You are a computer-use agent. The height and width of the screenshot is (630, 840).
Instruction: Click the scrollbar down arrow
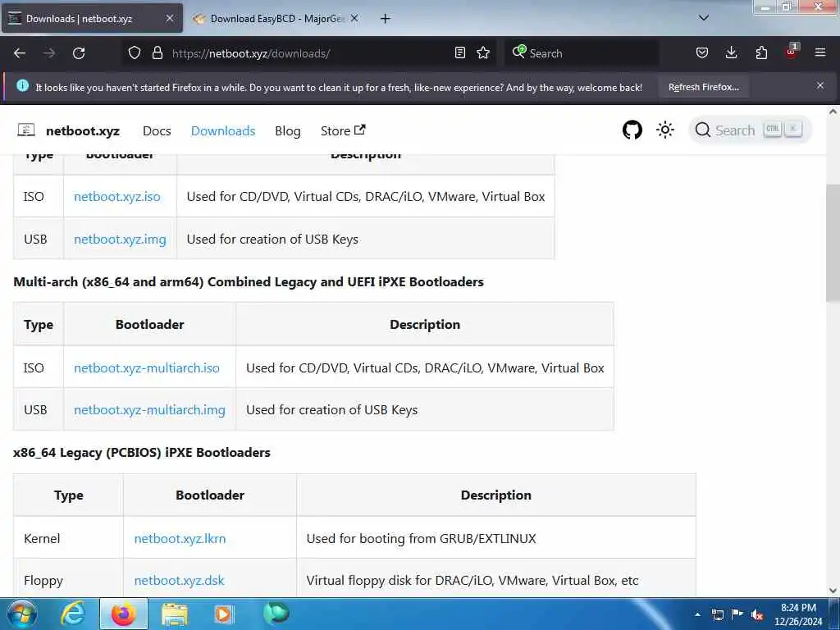(833, 591)
